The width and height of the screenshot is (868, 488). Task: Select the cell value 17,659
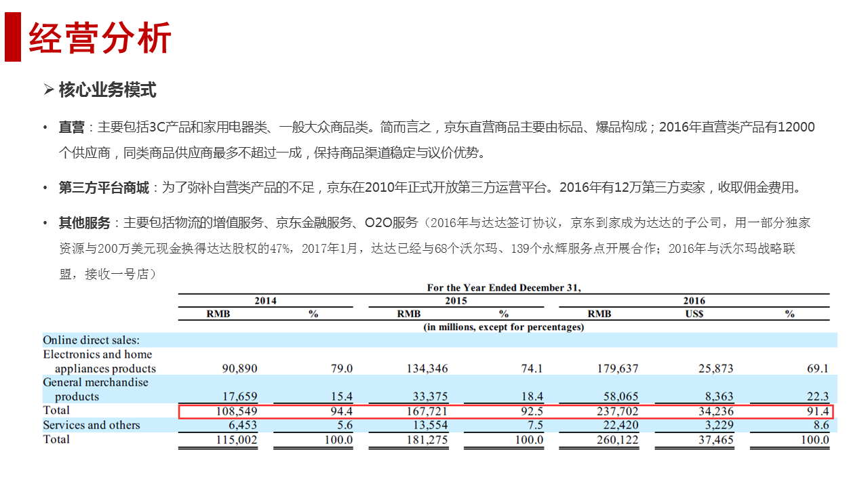point(239,396)
